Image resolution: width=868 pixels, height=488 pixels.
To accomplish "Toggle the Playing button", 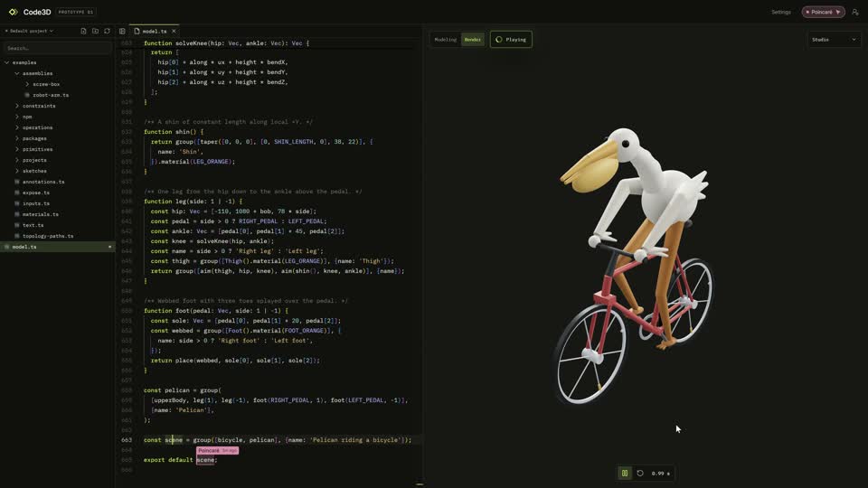I will [x=511, y=39].
